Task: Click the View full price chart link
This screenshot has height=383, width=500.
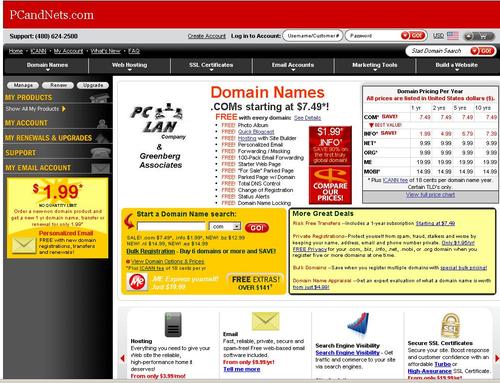Action: click(430, 195)
